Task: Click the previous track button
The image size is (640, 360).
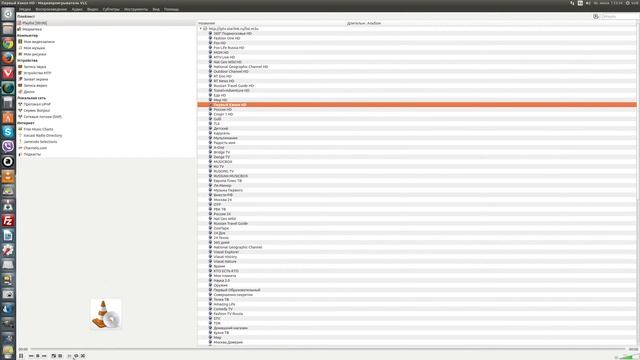Action: [31, 356]
